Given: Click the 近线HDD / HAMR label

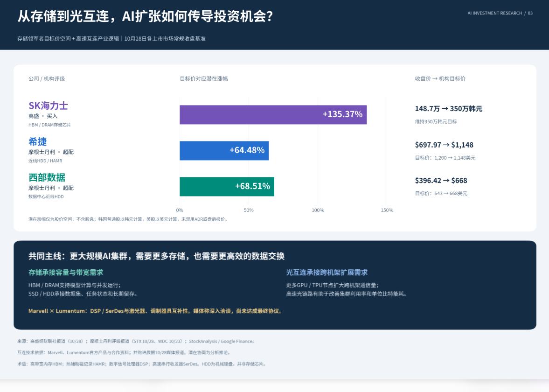Looking at the screenshot, I should pyautogui.click(x=45, y=161).
